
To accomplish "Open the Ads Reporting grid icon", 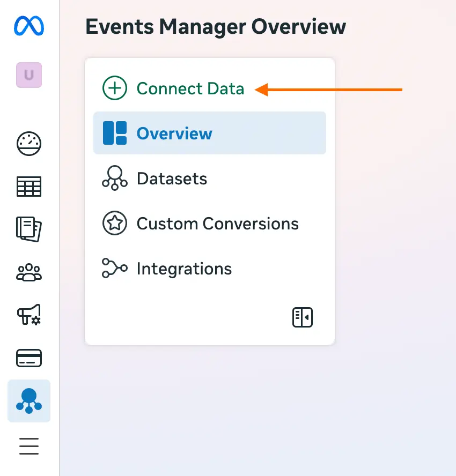I will click(x=28, y=186).
